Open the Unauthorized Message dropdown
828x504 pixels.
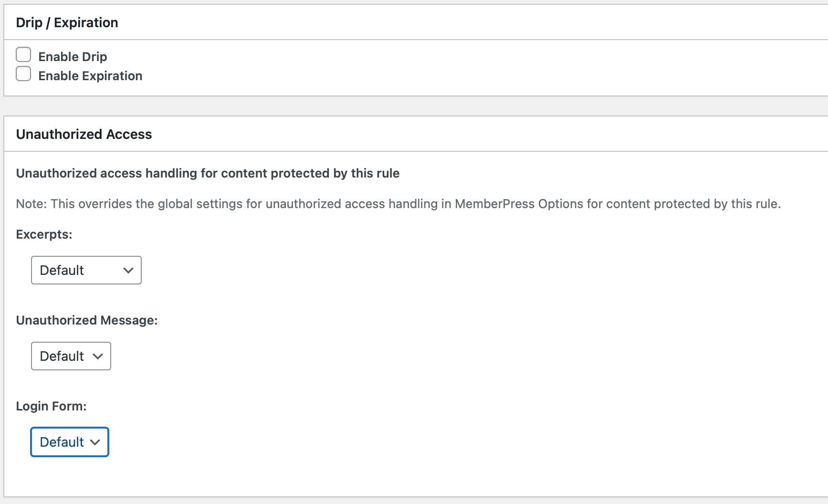(x=71, y=356)
